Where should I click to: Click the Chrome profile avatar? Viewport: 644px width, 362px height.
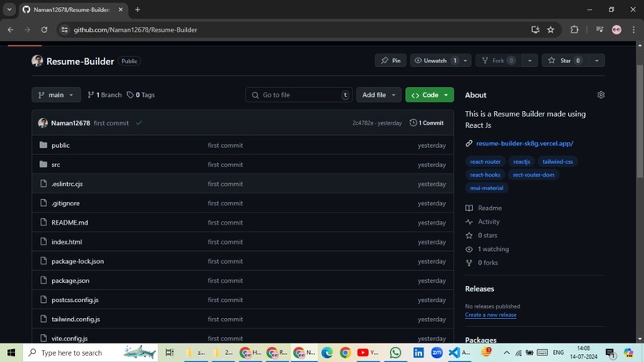(617, 30)
